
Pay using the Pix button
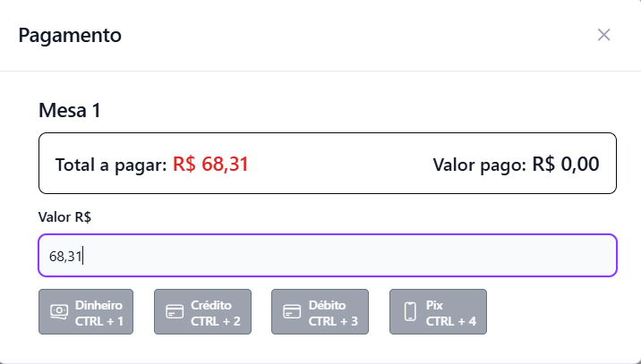click(438, 312)
